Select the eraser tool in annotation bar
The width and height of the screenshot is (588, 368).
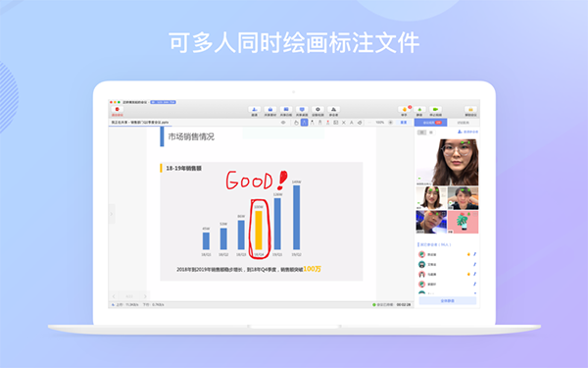(360, 123)
